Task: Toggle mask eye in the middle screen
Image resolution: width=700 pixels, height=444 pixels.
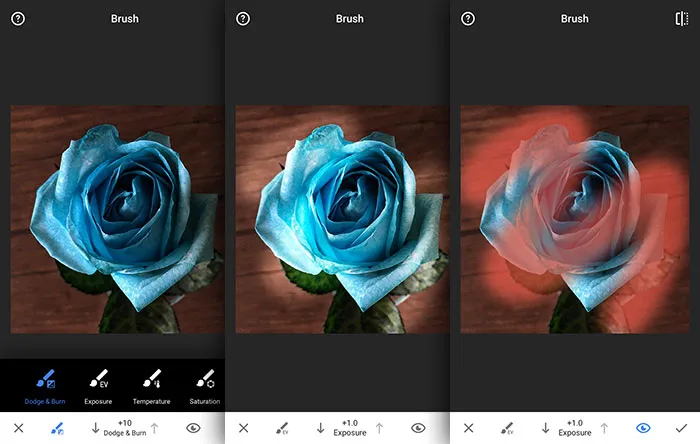Action: pyautogui.click(x=418, y=428)
